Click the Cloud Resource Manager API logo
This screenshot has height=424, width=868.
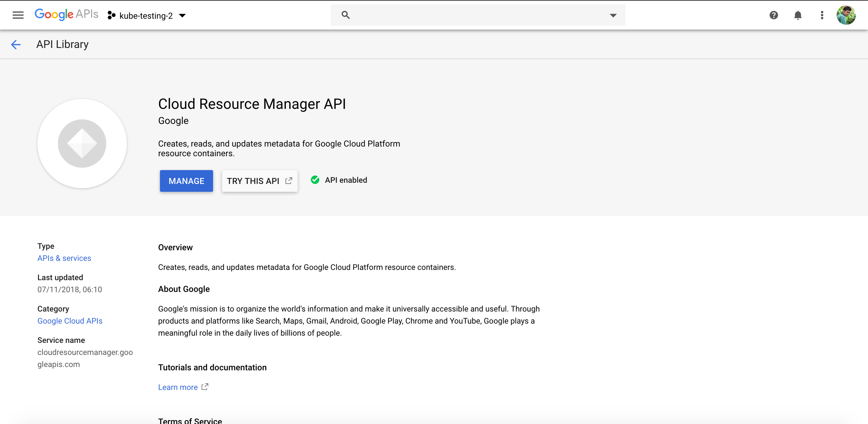82,144
